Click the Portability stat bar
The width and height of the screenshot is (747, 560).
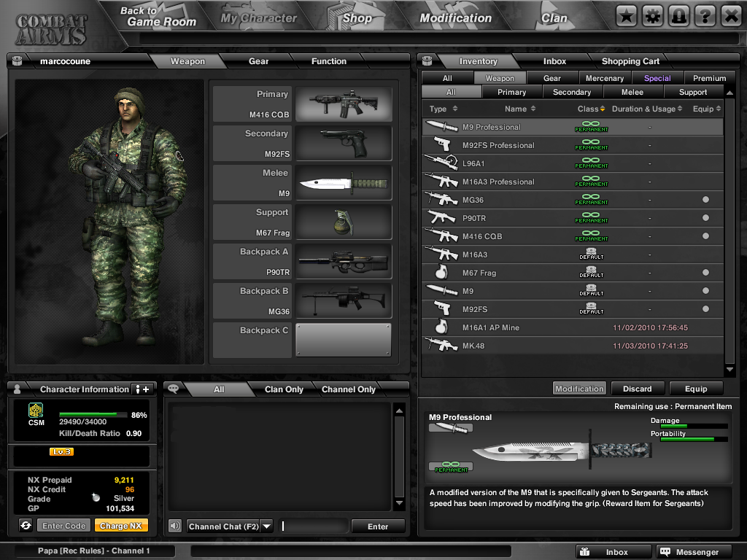coord(694,439)
